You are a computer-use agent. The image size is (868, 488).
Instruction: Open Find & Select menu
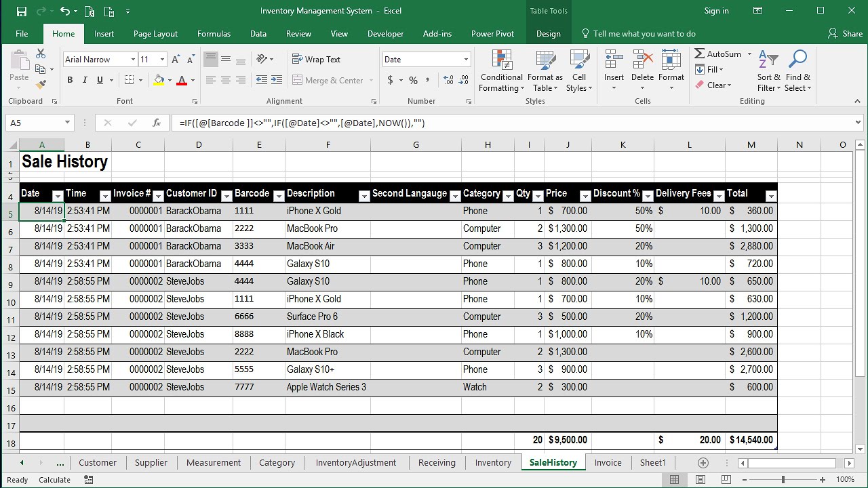click(798, 71)
